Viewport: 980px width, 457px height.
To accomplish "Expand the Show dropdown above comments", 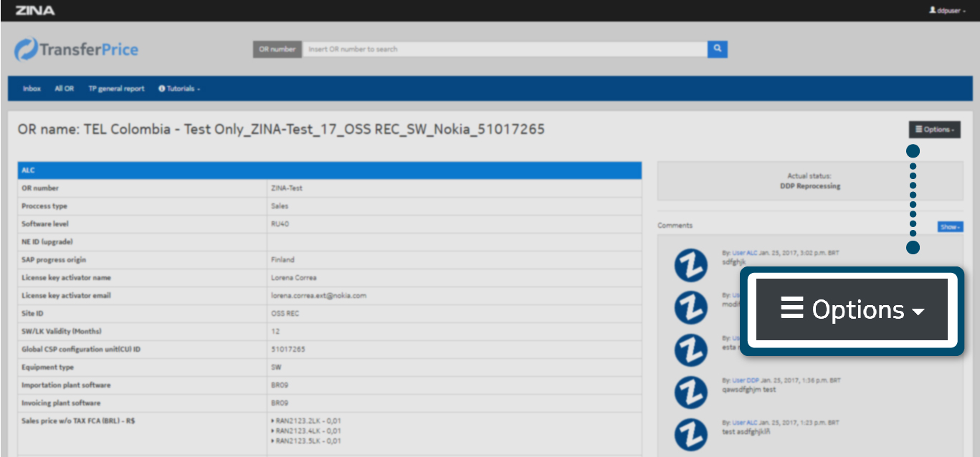I will pos(950,226).
